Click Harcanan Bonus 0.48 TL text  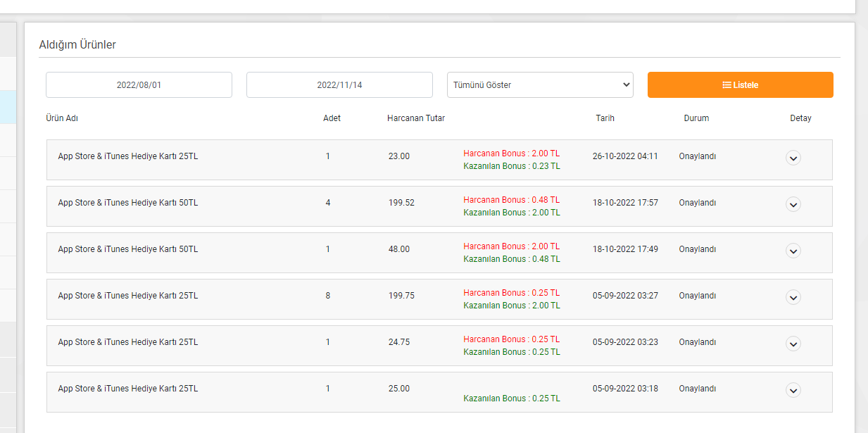click(x=512, y=200)
